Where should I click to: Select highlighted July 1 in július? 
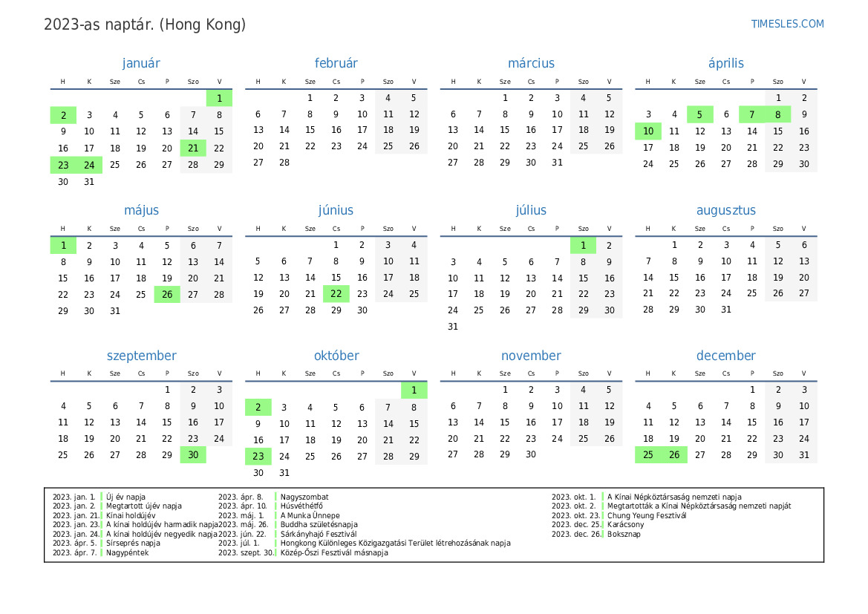click(x=583, y=245)
